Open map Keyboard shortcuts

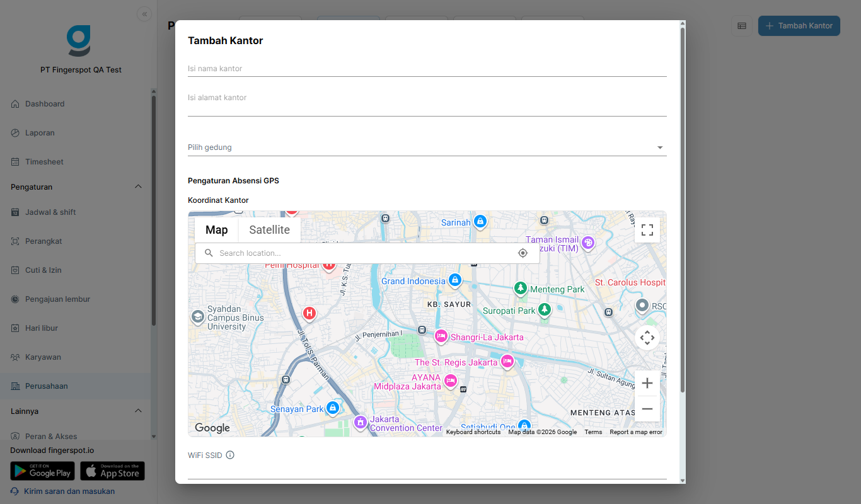point(473,432)
